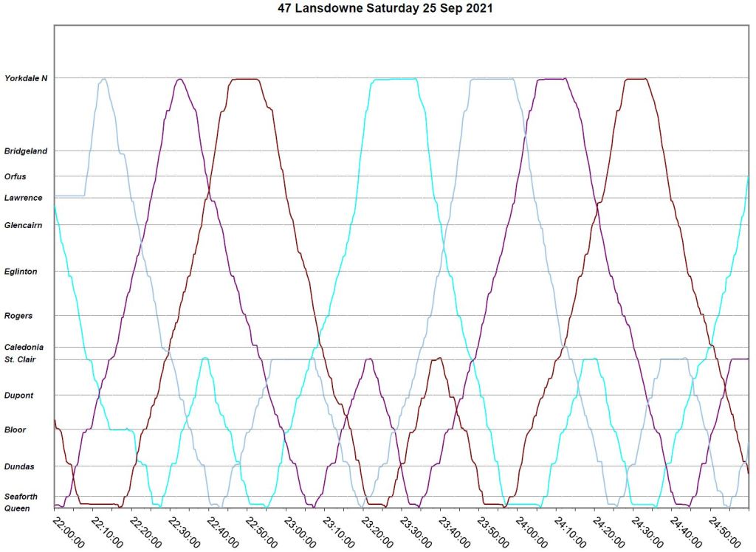
Task: Select the Rogers stop label
Action: [x=18, y=316]
